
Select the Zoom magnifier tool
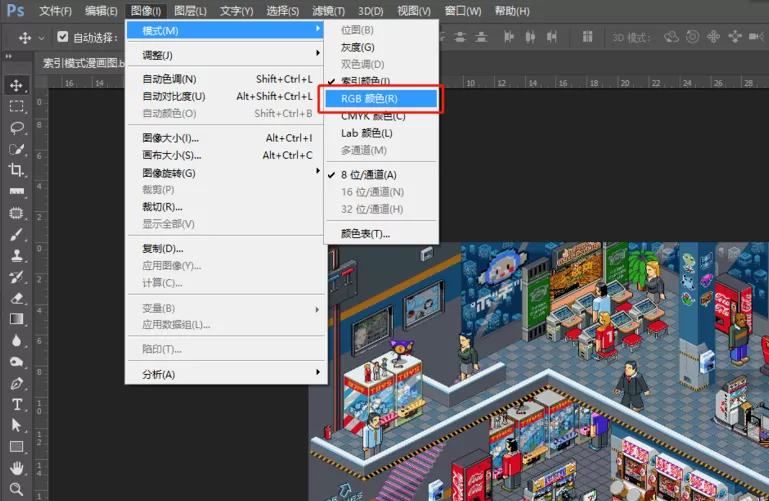click(16, 489)
